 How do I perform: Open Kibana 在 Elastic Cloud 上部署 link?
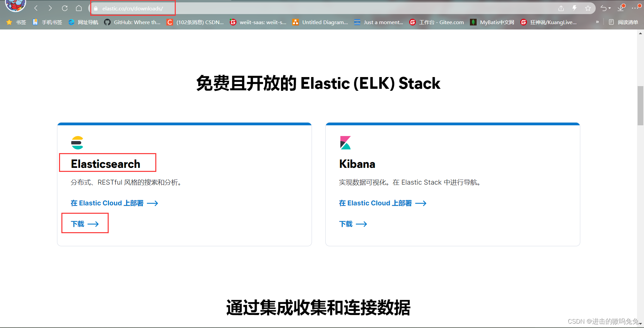(x=382, y=203)
